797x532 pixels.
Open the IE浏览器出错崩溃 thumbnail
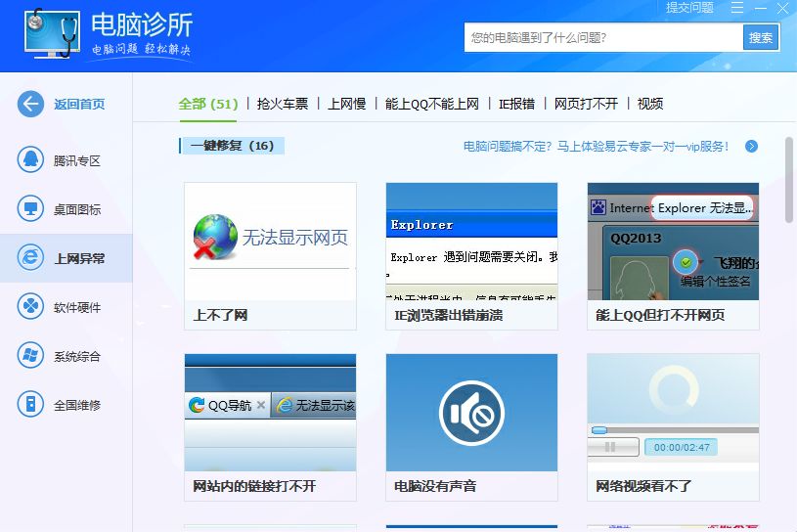471,242
